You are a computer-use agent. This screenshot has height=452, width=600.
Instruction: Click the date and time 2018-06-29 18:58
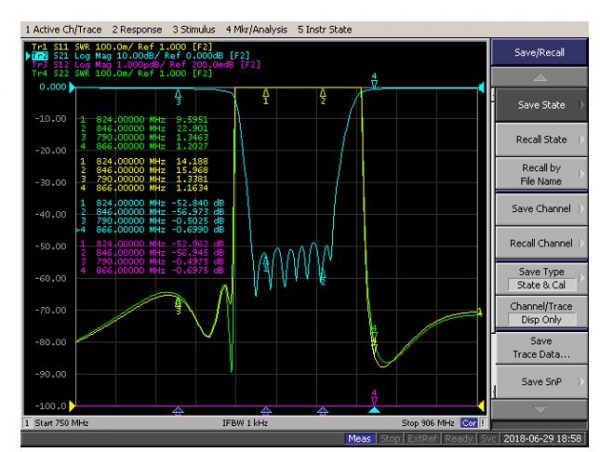click(542, 439)
